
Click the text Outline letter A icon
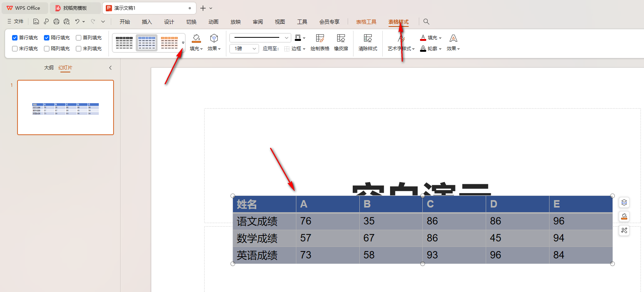click(x=423, y=49)
